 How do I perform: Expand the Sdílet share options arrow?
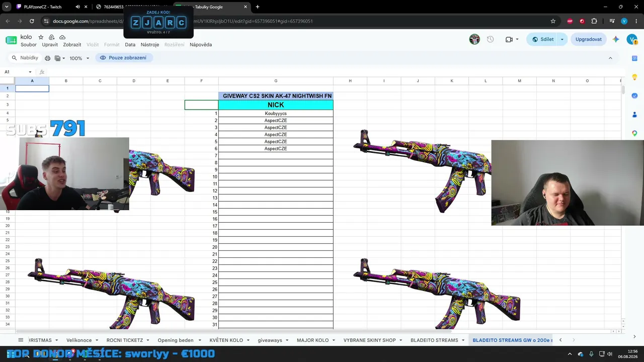(562, 39)
